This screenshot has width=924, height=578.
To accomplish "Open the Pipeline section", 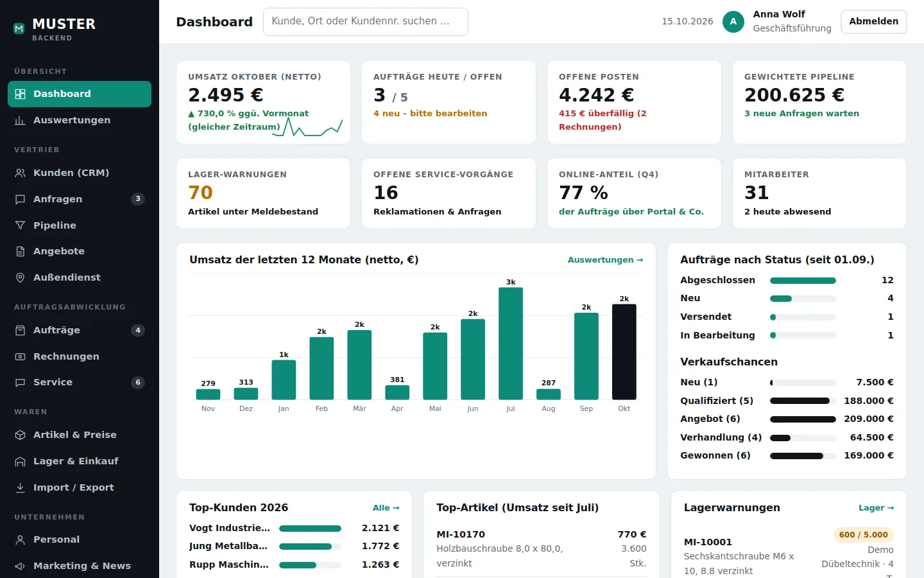I will [80, 225].
